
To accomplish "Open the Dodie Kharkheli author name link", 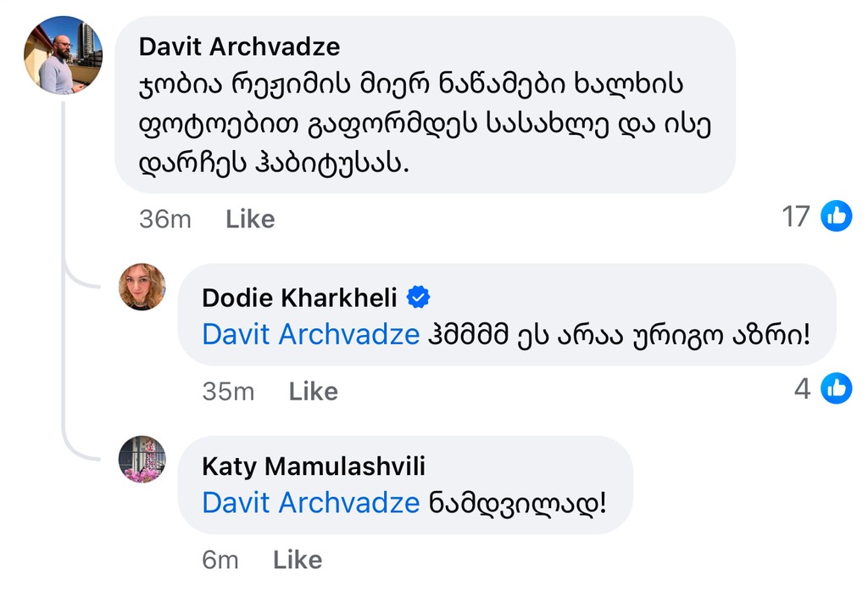I will [x=300, y=298].
